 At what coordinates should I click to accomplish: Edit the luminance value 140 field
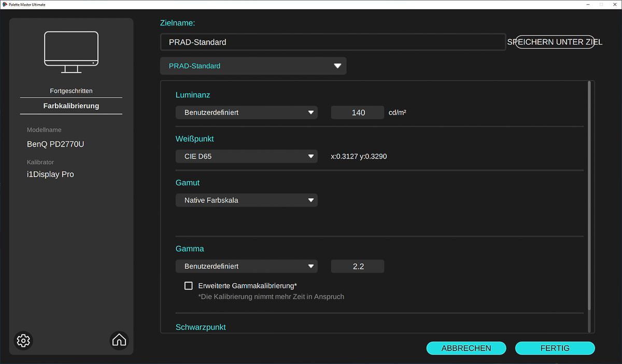tap(358, 112)
